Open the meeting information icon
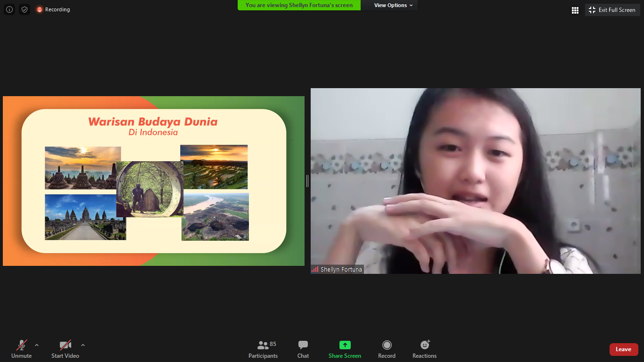Image resolution: width=644 pixels, height=362 pixels. pos(9,9)
